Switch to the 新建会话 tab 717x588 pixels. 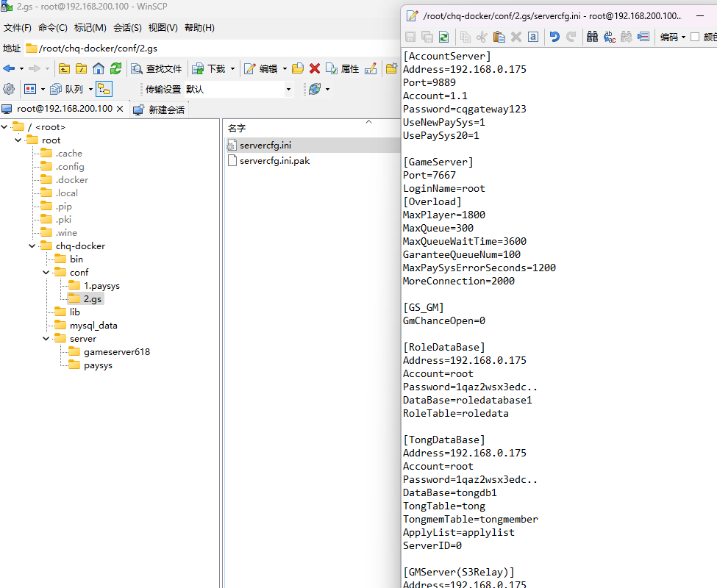coord(159,110)
